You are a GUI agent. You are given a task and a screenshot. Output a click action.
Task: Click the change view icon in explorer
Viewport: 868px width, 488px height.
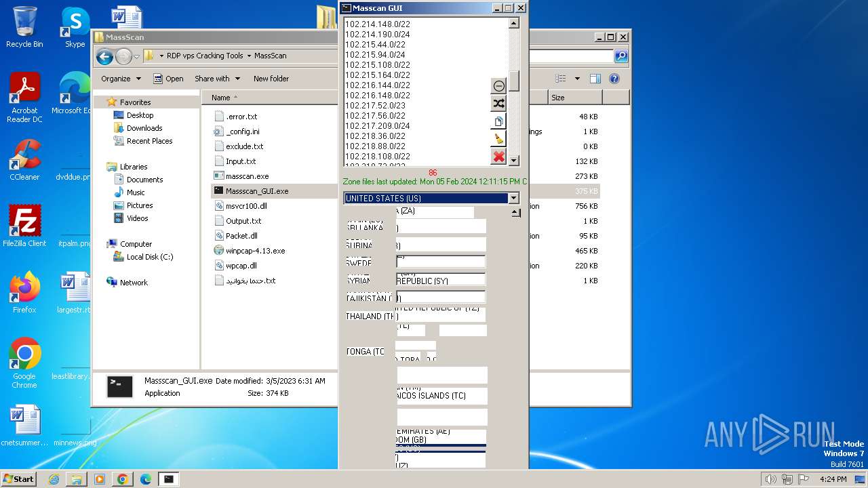tap(561, 79)
